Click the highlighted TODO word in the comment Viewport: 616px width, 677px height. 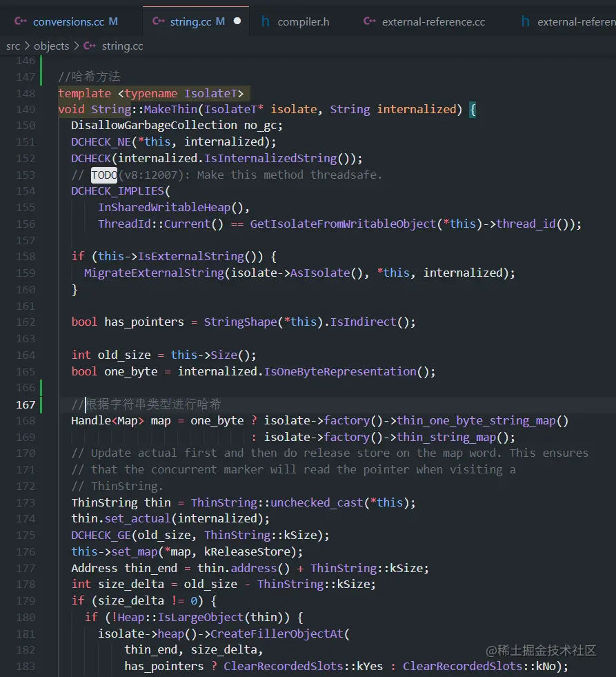[x=104, y=175]
